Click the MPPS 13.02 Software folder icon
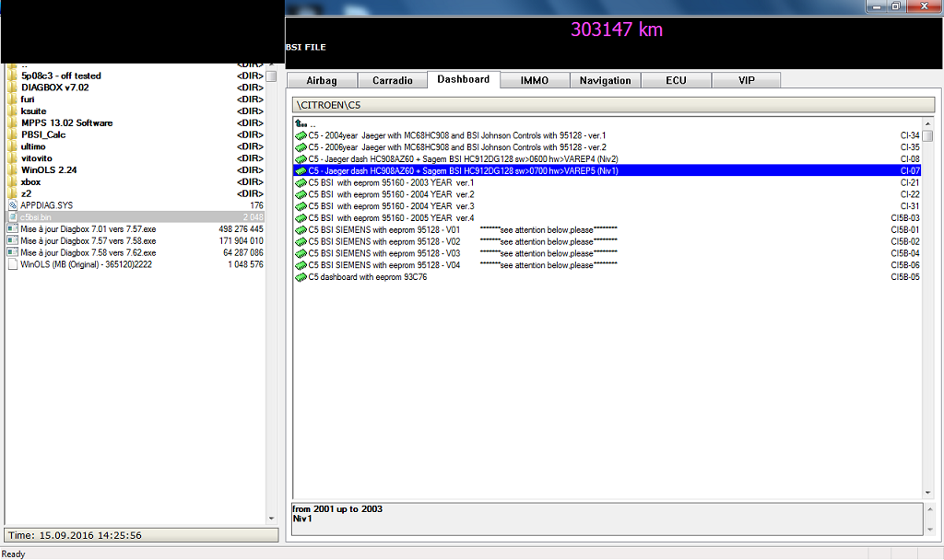Screen dimensions: 944x560 pos(12,123)
